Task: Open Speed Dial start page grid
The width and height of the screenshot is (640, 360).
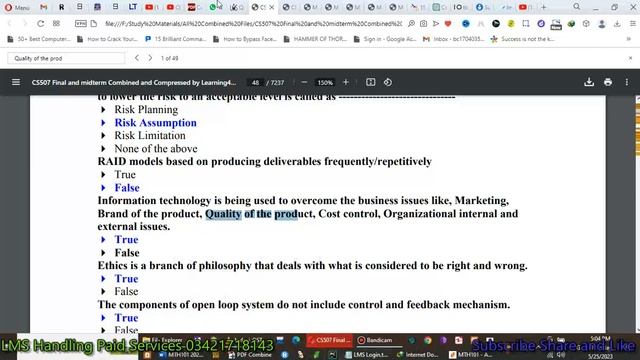Action: (56, 24)
